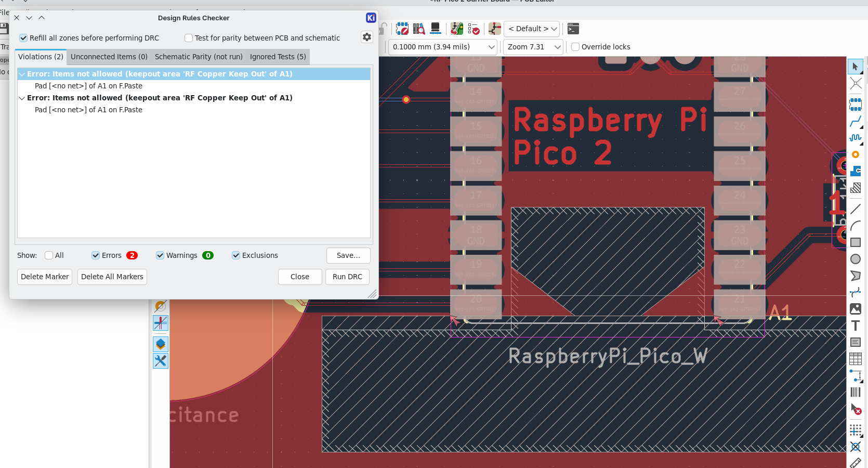Open the Footprint Library Browser
The height and width of the screenshot is (468, 868).
(x=419, y=29)
